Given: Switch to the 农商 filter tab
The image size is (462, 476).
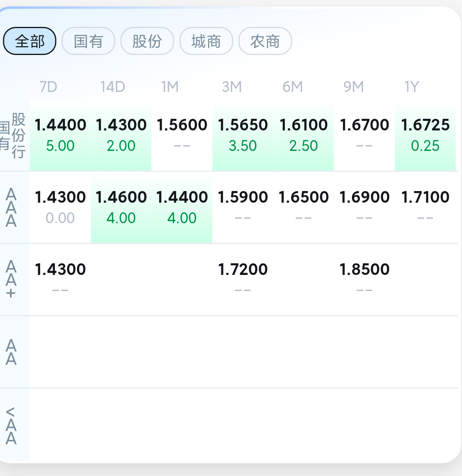Looking at the screenshot, I should (x=265, y=41).
